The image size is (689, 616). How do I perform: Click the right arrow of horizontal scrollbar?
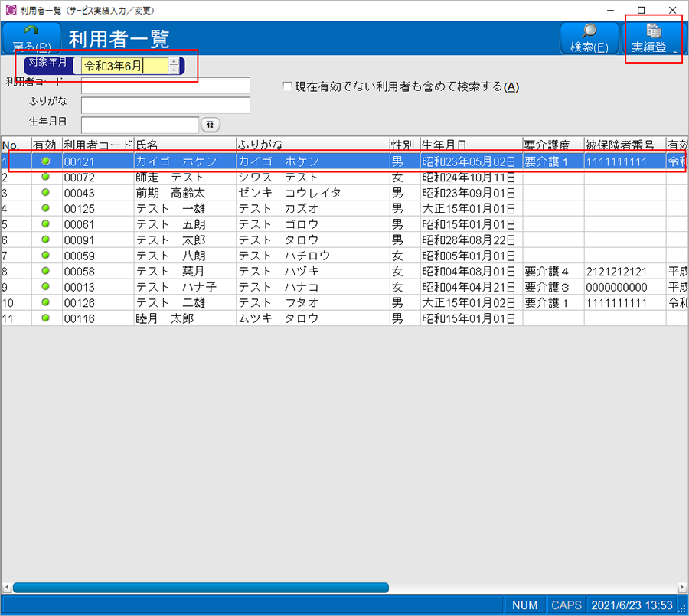click(682, 588)
